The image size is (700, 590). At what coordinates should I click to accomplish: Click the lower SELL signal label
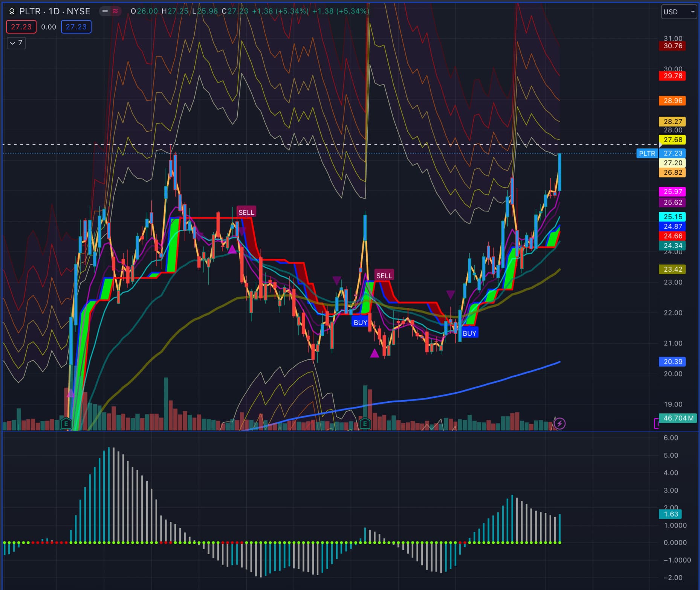click(384, 275)
